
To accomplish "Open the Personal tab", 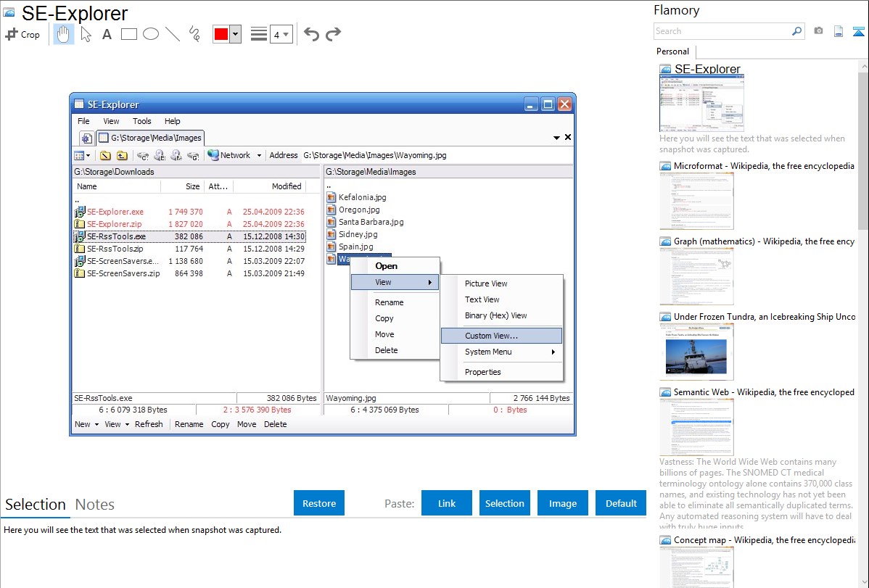I will point(673,51).
